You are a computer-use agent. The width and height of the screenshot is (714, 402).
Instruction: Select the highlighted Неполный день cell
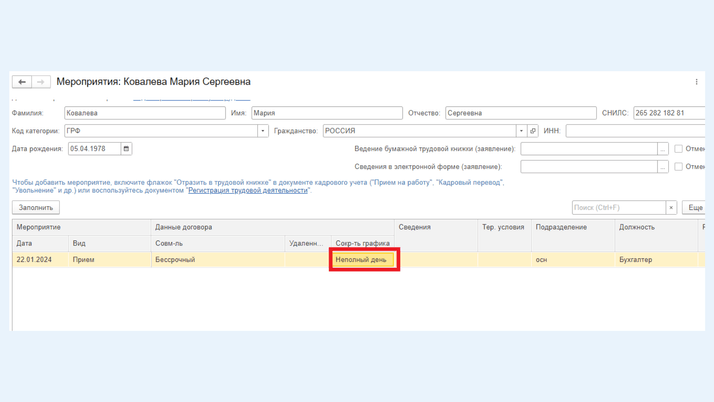click(x=365, y=260)
